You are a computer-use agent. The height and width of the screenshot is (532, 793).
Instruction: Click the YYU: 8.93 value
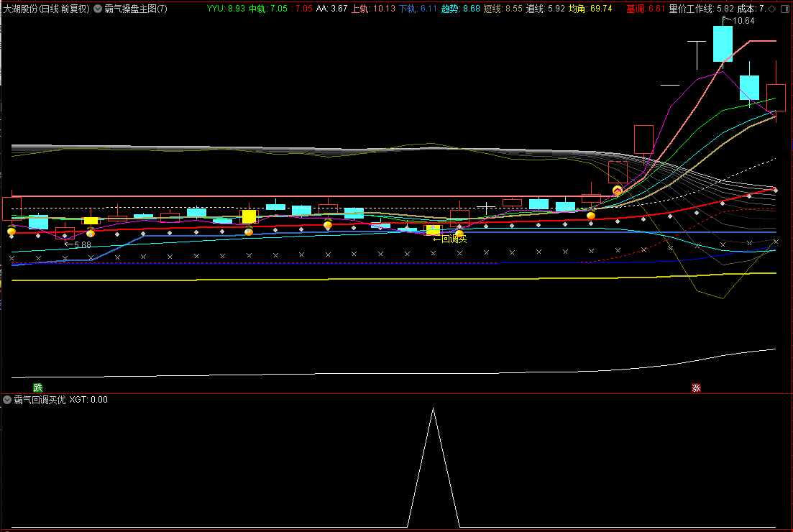226,9
